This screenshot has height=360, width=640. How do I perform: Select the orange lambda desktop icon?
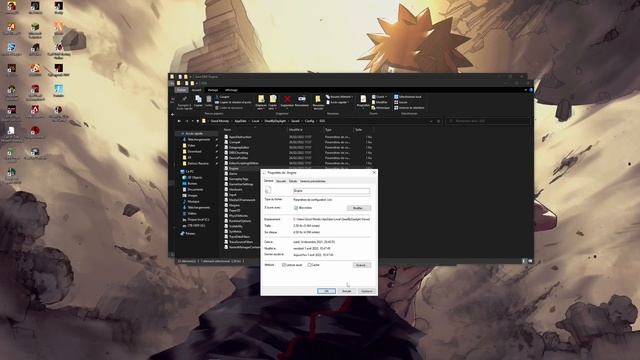pos(59,28)
